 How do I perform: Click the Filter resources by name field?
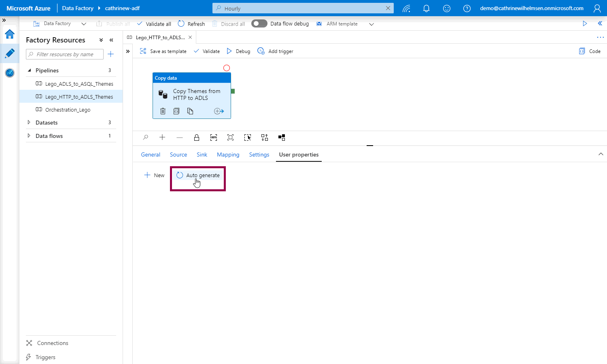65,54
